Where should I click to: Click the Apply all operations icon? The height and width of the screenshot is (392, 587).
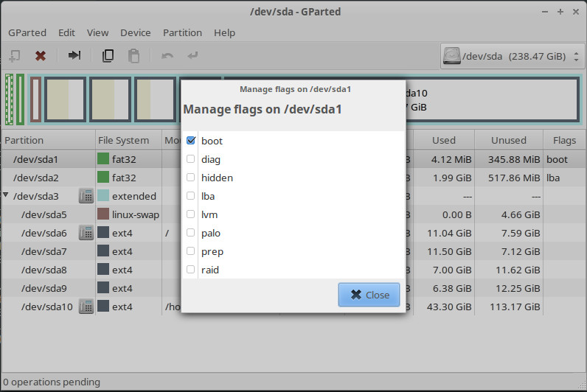[192, 56]
